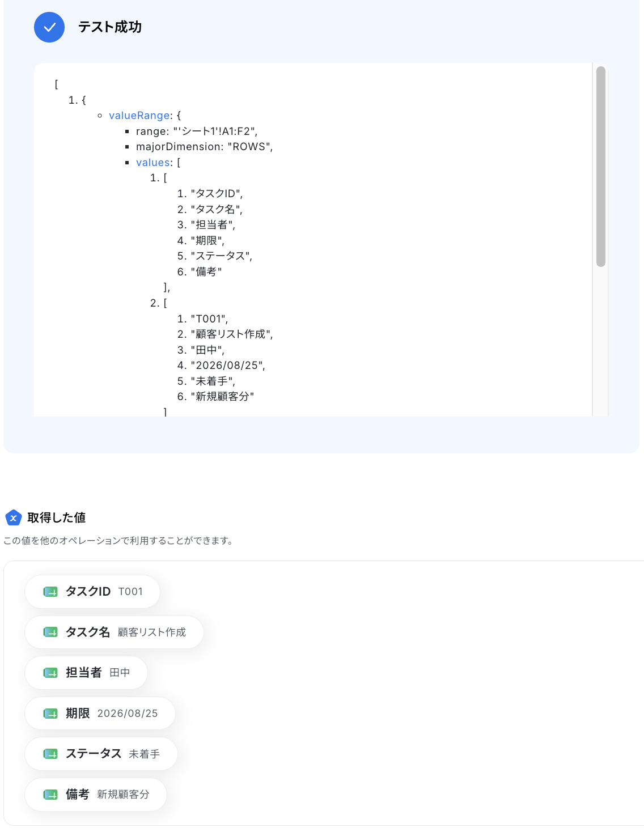
Task: Click the green icon beside 備考
Action: [50, 795]
